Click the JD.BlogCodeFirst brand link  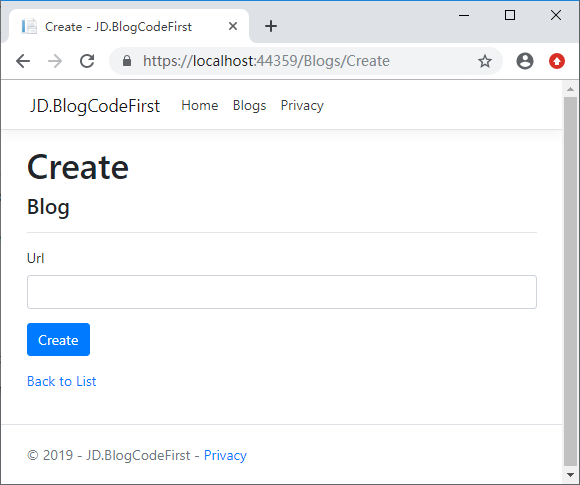click(x=95, y=106)
